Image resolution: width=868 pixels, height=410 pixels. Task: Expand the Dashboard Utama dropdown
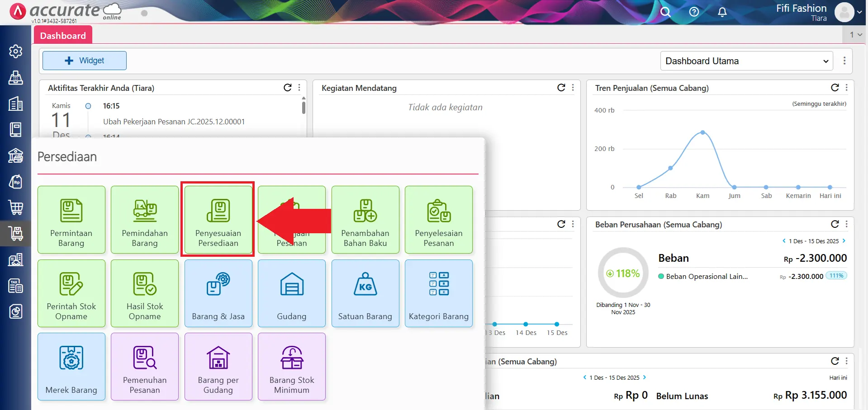(x=747, y=61)
